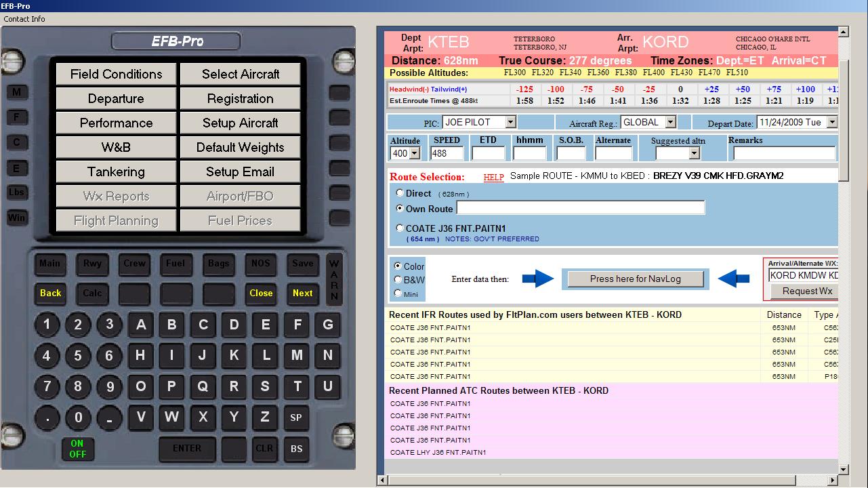Click the number 5 key
This screenshot has width=868, height=488.
(x=78, y=355)
